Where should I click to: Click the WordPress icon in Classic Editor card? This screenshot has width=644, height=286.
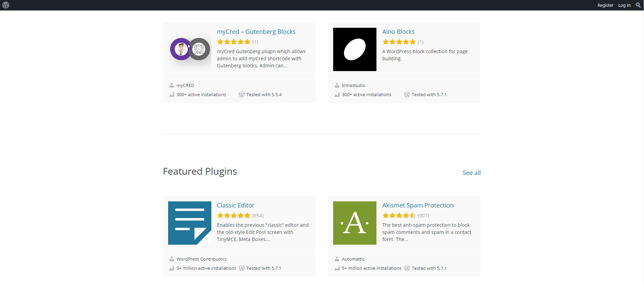coord(241,268)
